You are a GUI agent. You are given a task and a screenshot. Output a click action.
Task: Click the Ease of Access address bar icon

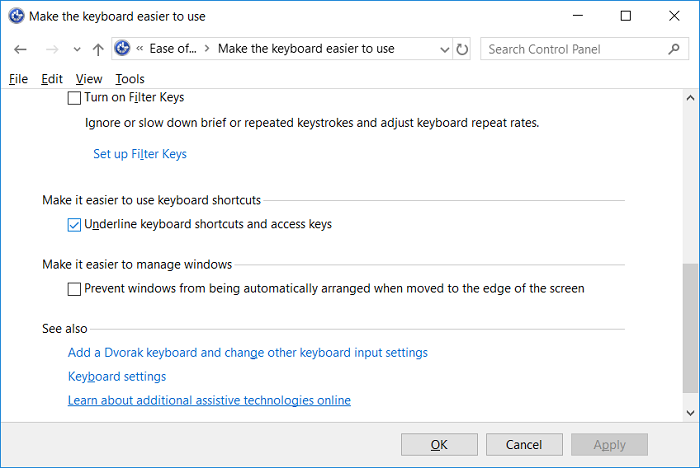pyautogui.click(x=123, y=49)
